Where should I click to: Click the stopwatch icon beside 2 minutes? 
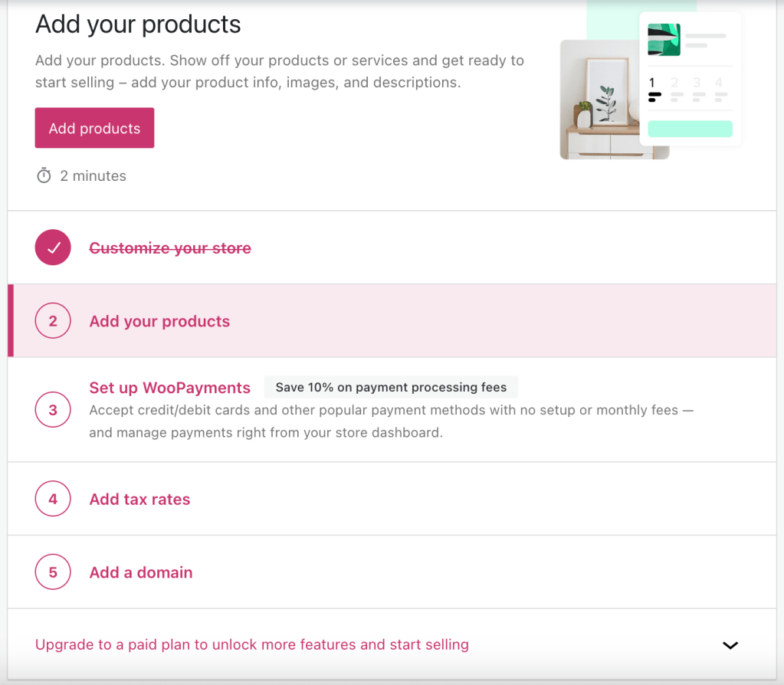click(x=44, y=175)
